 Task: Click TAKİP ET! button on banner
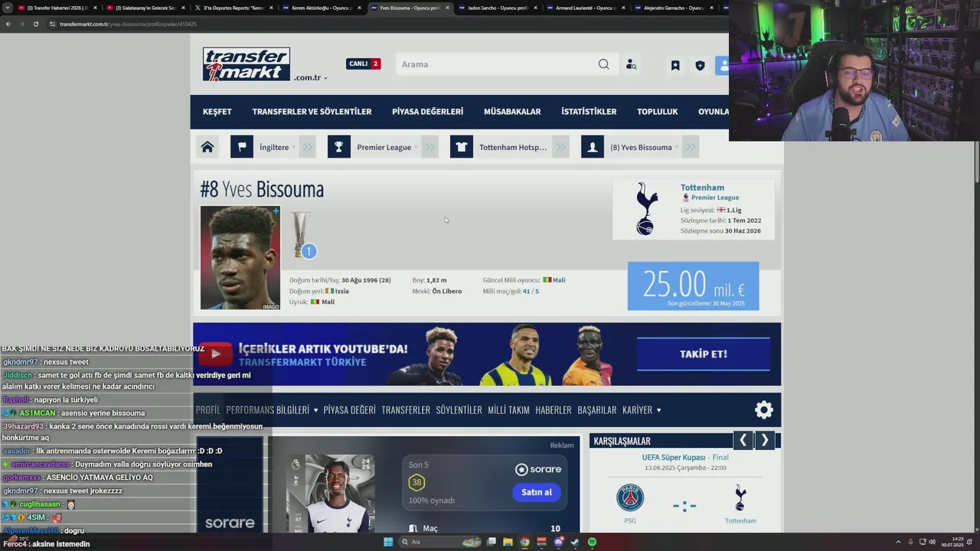703,354
